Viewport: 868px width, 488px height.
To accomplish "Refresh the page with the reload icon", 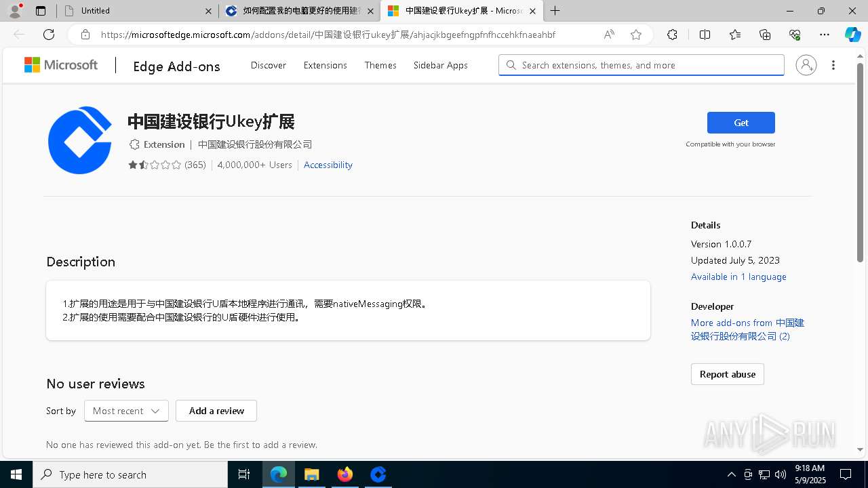I will (49, 35).
